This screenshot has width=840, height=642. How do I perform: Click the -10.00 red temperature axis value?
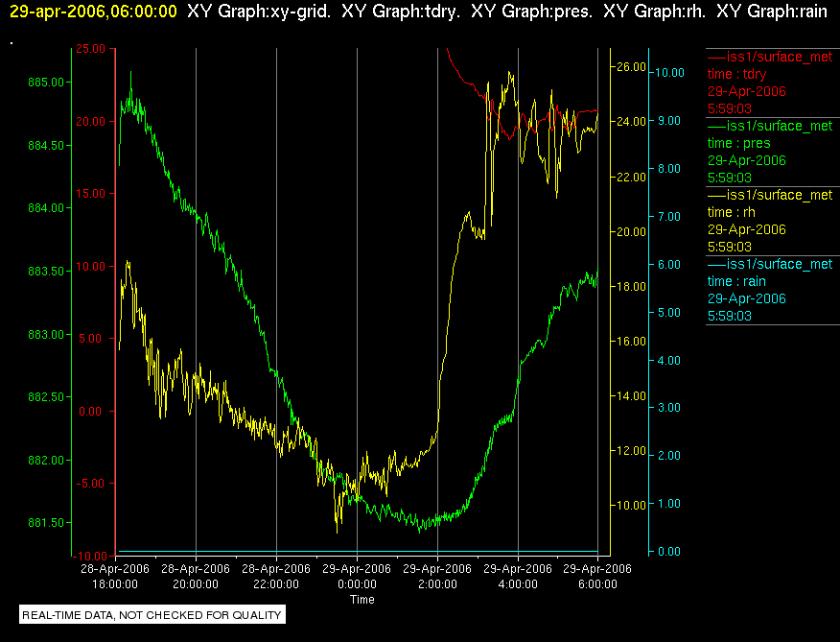[89, 557]
